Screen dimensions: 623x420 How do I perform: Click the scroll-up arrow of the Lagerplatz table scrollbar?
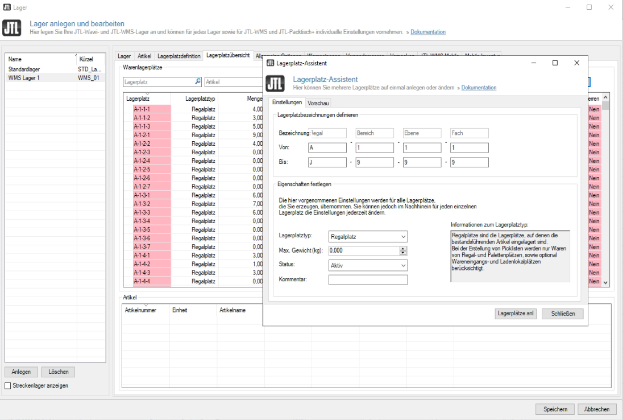click(606, 97)
